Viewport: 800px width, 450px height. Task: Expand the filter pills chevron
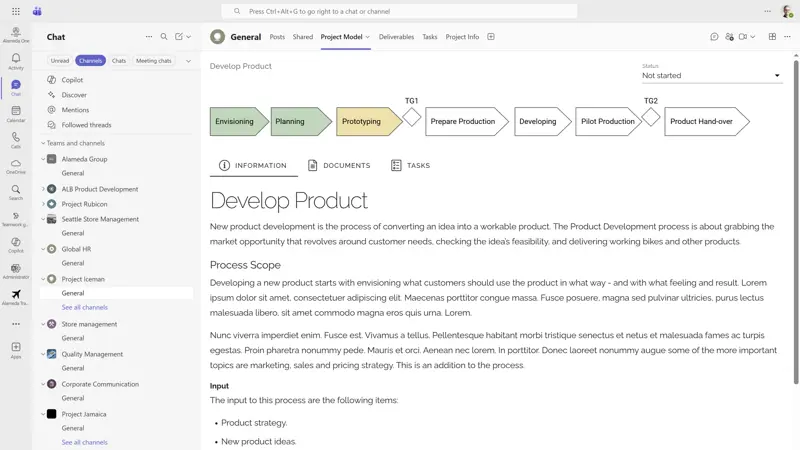pyautogui.click(x=188, y=61)
